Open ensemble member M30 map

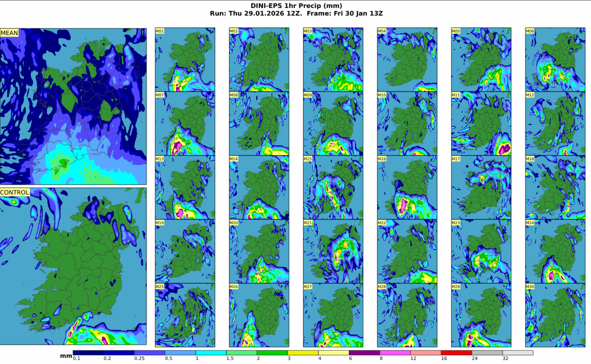coord(555,315)
